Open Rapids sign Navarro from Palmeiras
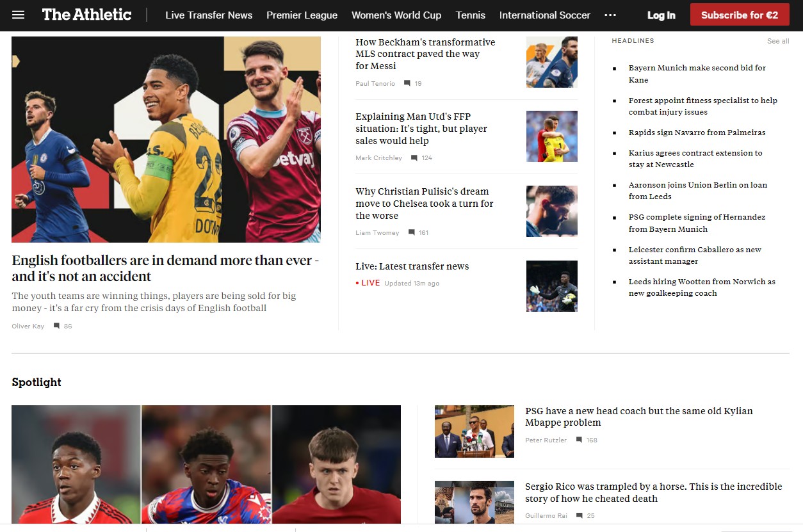 point(697,133)
